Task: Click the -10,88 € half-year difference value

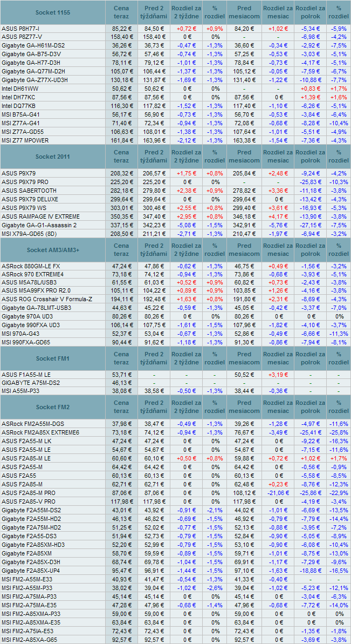Action: click(x=309, y=79)
